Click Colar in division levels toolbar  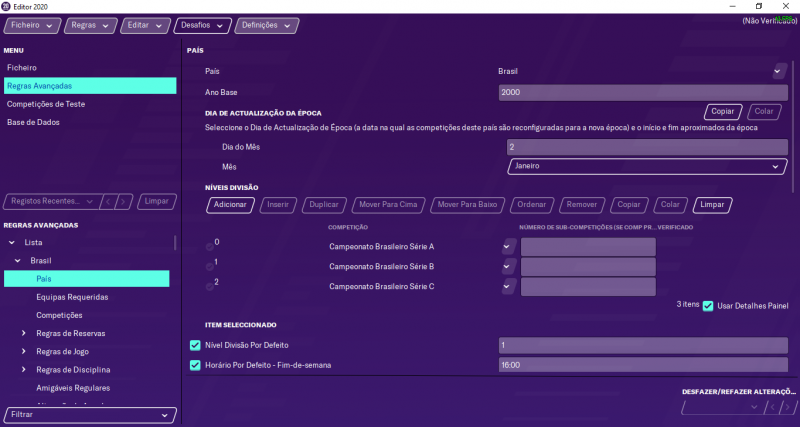(x=670, y=205)
